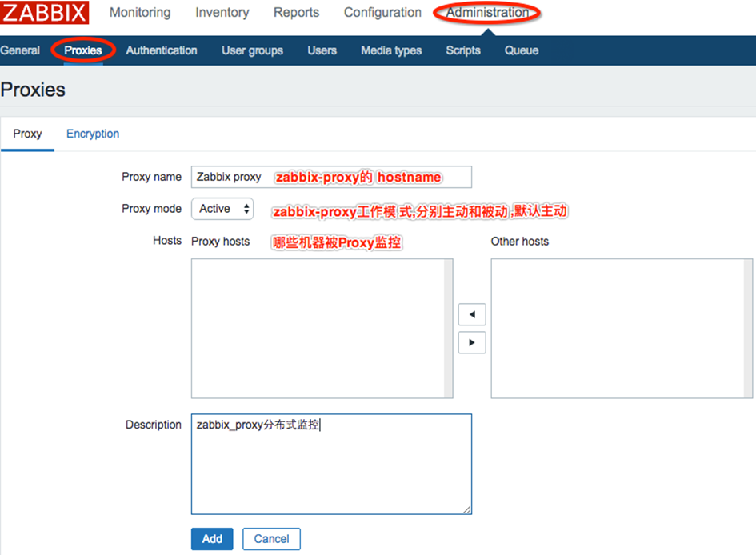Click the Hosts field label
The height and width of the screenshot is (555, 756).
coord(167,241)
